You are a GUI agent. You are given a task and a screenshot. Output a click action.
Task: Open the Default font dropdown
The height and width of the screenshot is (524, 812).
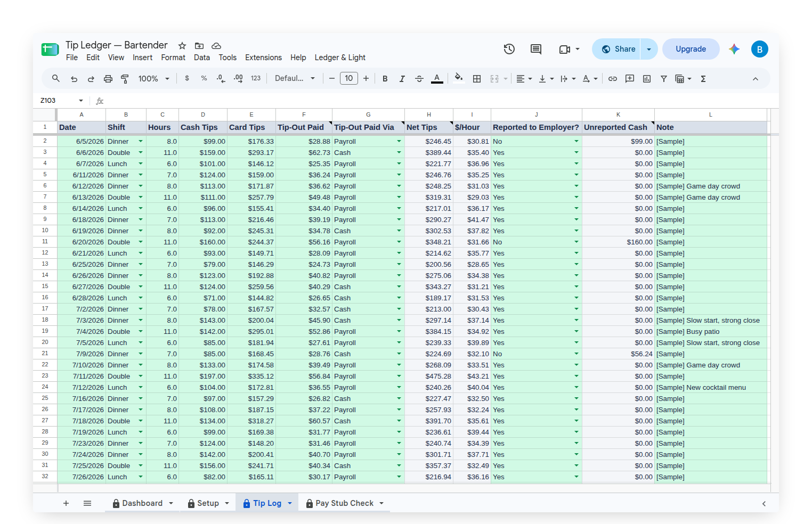tap(295, 78)
